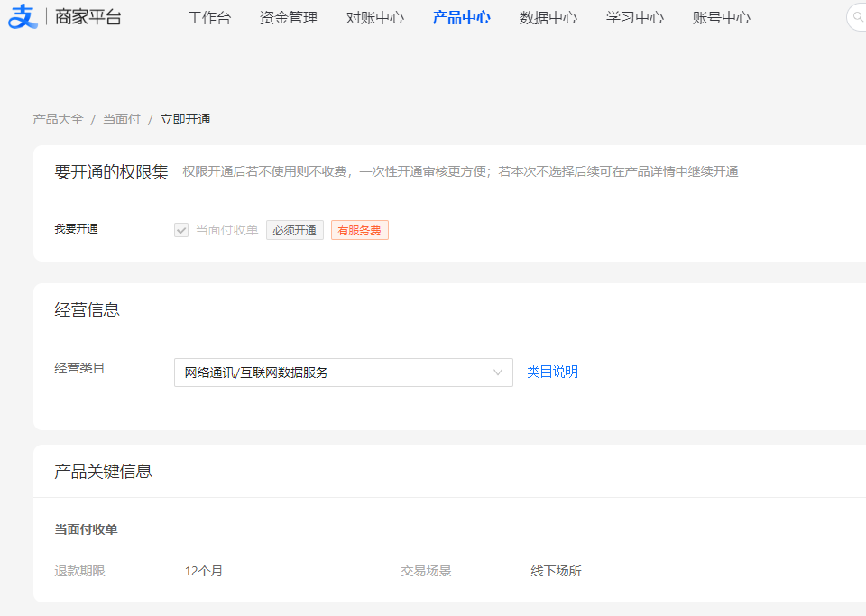Visit the 学习中心 menu item
This screenshot has height=616, width=866.
point(634,17)
